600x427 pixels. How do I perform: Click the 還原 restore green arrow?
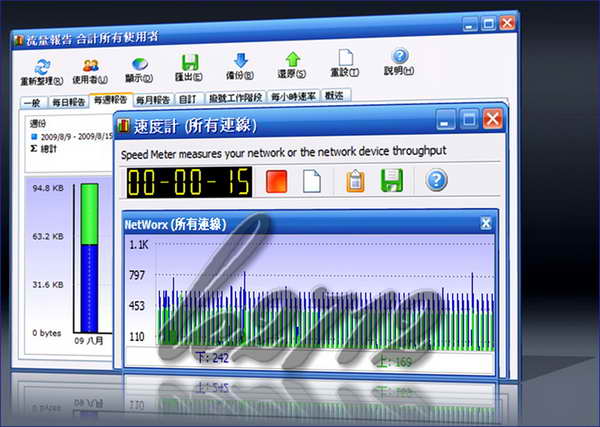pyautogui.click(x=292, y=61)
